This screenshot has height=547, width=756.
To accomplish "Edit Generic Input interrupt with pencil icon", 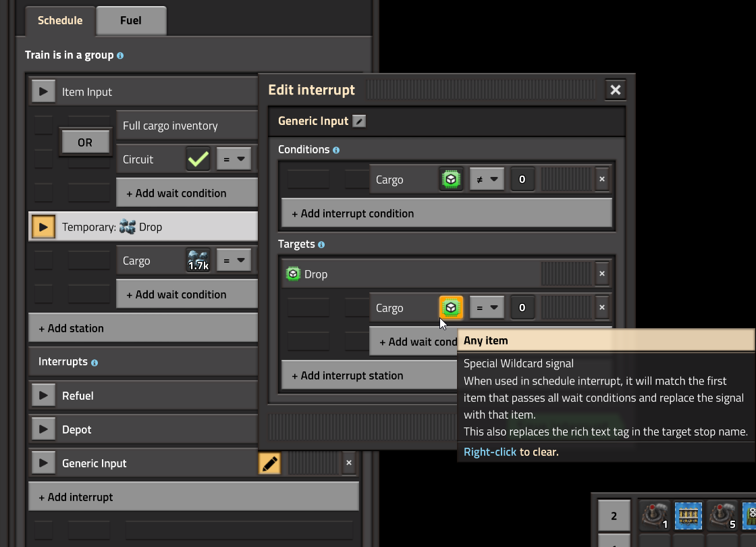I will coord(269,463).
